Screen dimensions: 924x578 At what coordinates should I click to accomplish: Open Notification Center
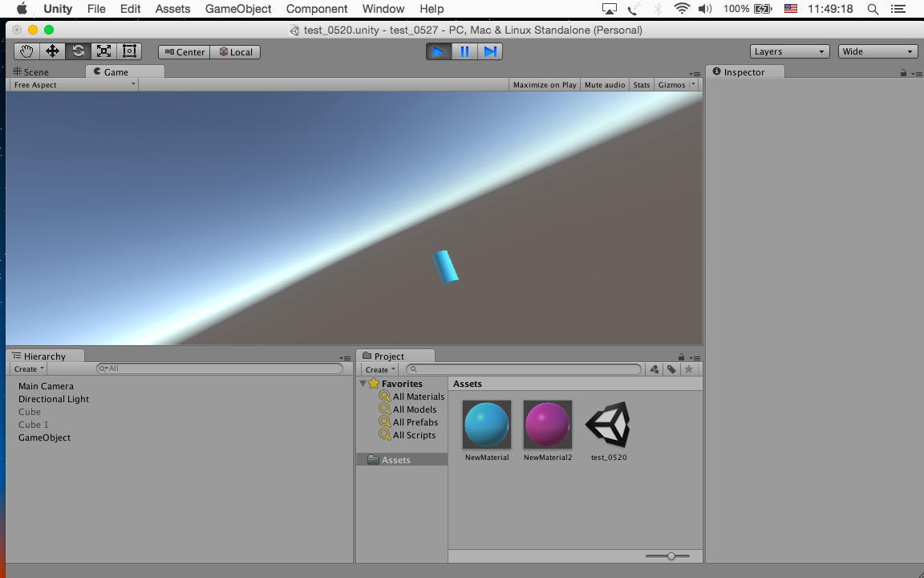tap(898, 9)
